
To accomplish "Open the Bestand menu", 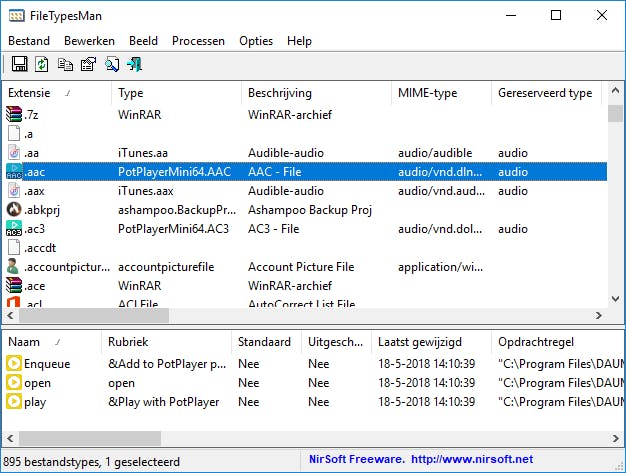I will [29, 41].
